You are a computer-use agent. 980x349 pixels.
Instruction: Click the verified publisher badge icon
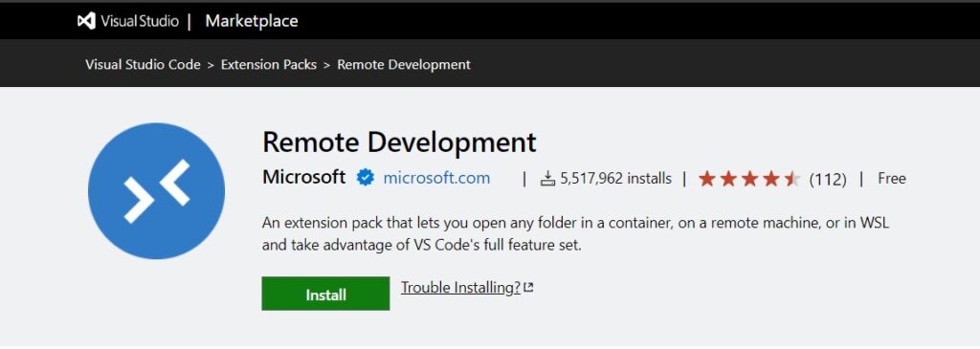click(365, 178)
